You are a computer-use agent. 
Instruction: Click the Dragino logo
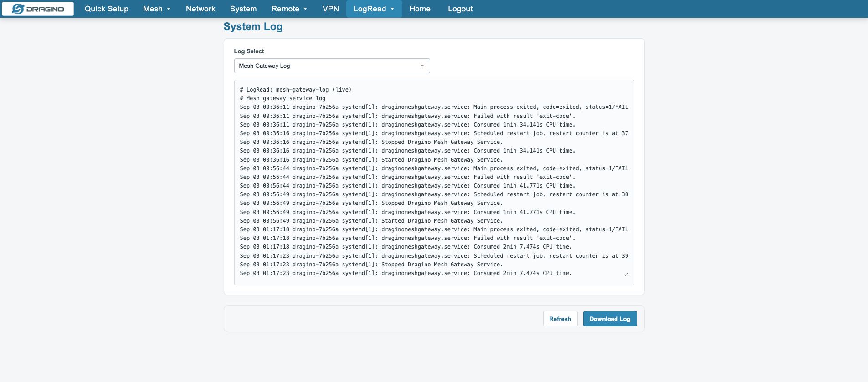[38, 9]
